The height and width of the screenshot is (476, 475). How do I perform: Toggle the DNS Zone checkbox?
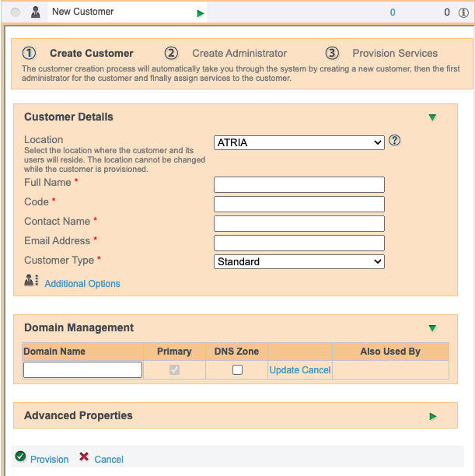click(237, 369)
